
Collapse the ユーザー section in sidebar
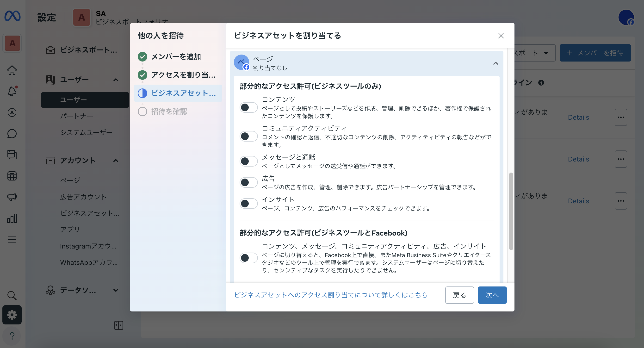coord(116,80)
